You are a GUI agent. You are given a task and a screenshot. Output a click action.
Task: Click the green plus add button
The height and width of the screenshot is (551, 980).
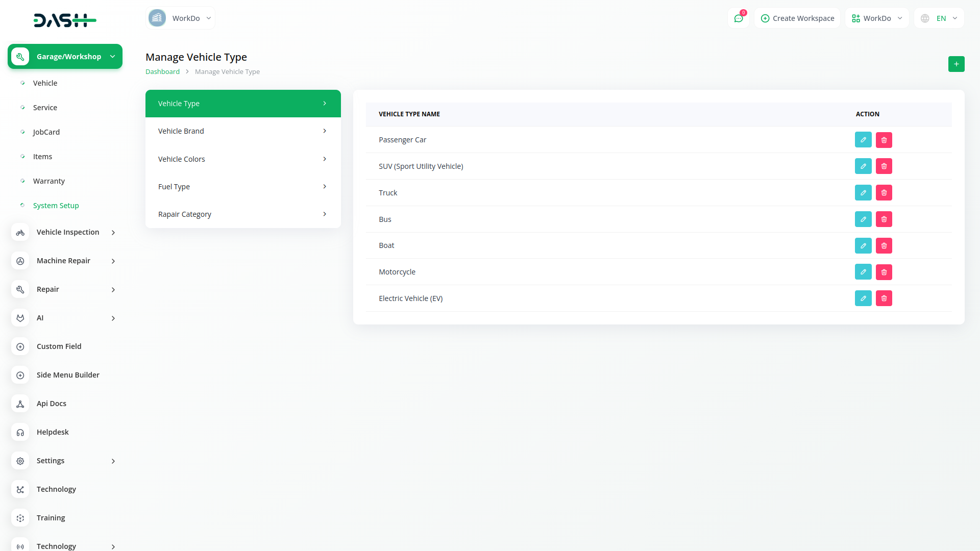coord(956,64)
